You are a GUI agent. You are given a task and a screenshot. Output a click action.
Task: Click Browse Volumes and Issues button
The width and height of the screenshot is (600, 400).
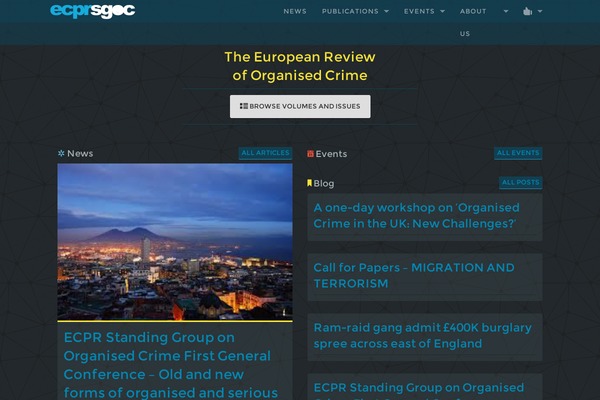coord(300,106)
